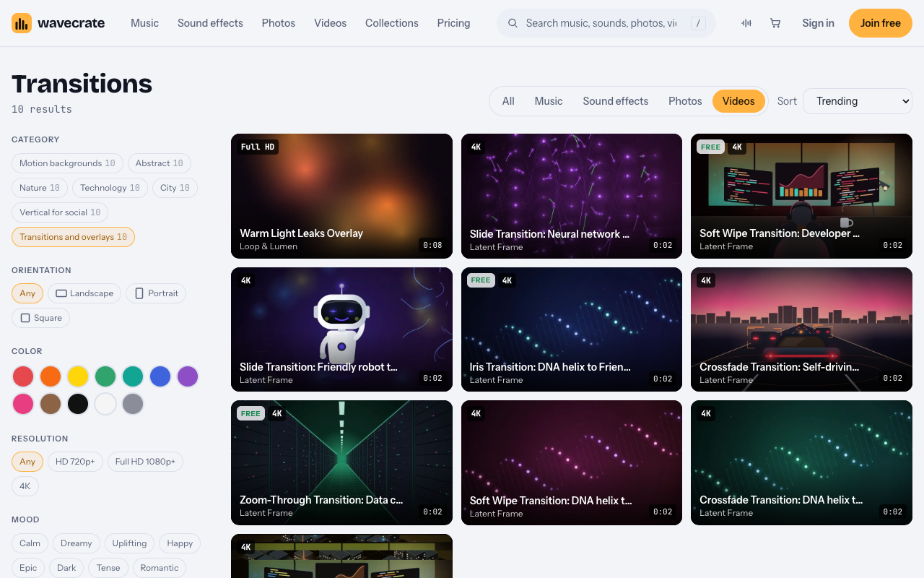This screenshot has width=924, height=578.
Task: Open the Warm Light Leaks Overlay video
Action: [341, 196]
